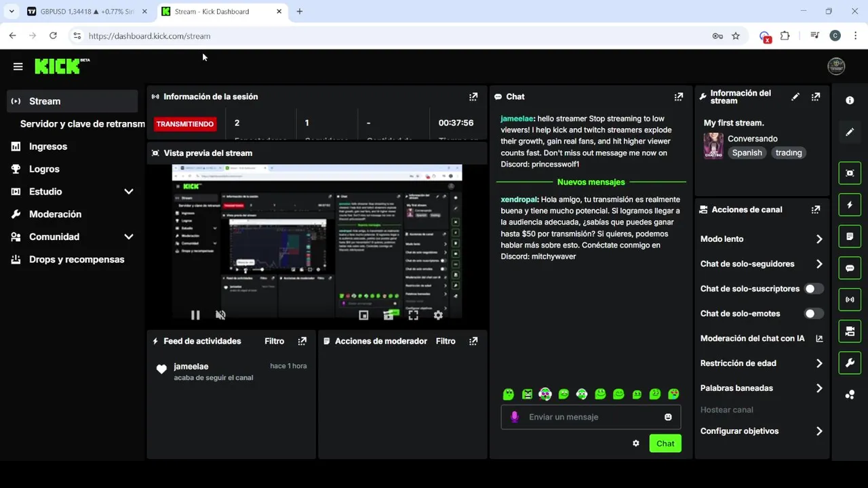The image size is (868, 488).
Task: Click the jameelae username in chat
Action: (517, 119)
